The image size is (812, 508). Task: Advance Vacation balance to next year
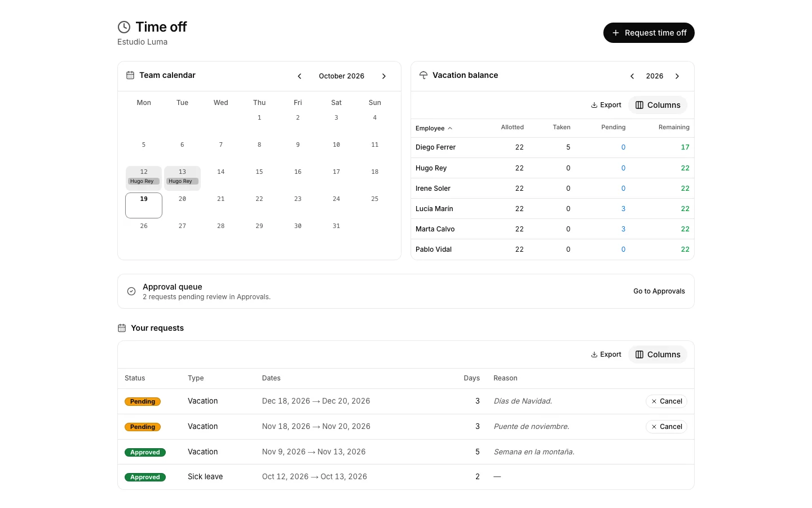point(677,76)
